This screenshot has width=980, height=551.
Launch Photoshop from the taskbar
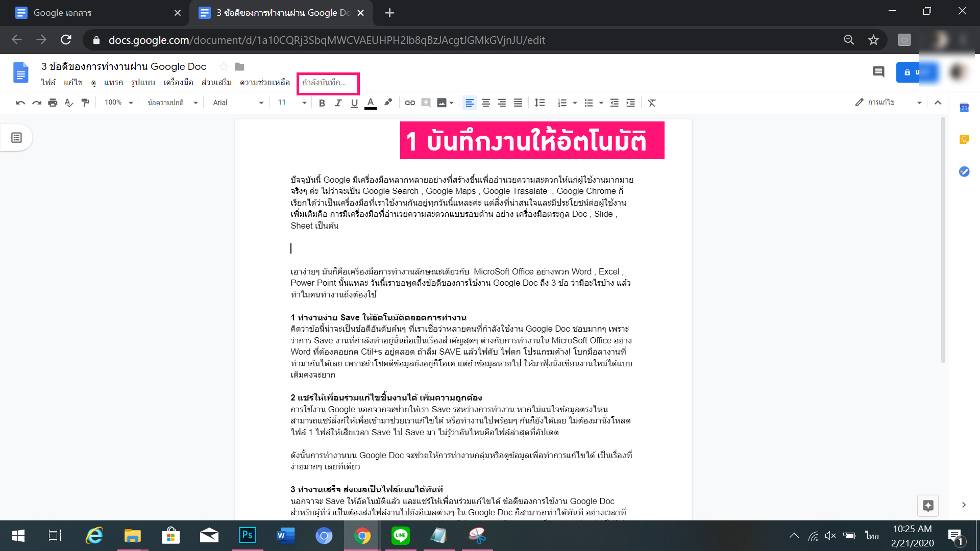[x=247, y=536]
